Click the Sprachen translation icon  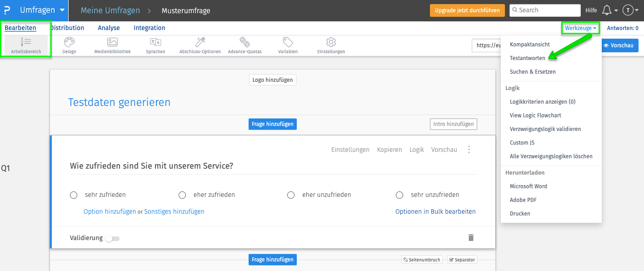point(155,42)
